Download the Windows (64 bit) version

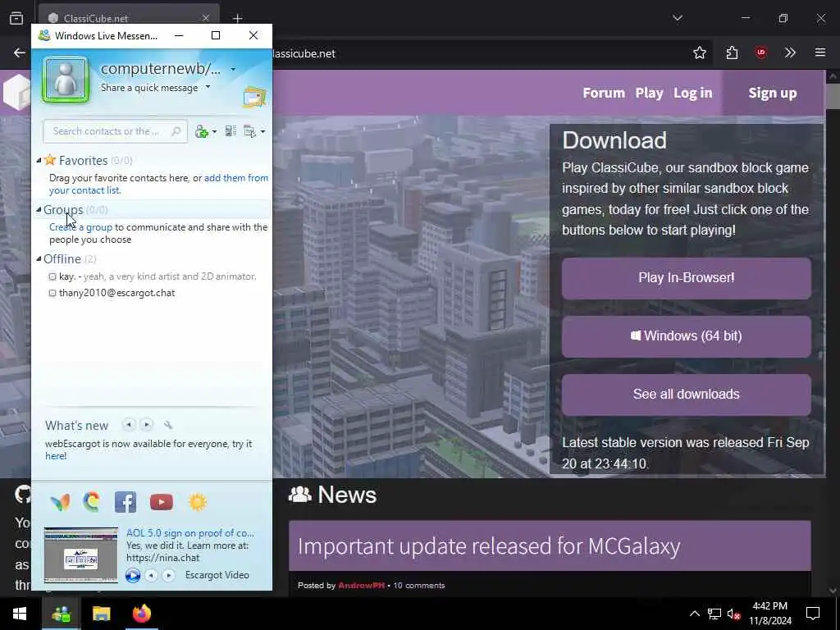tap(687, 336)
